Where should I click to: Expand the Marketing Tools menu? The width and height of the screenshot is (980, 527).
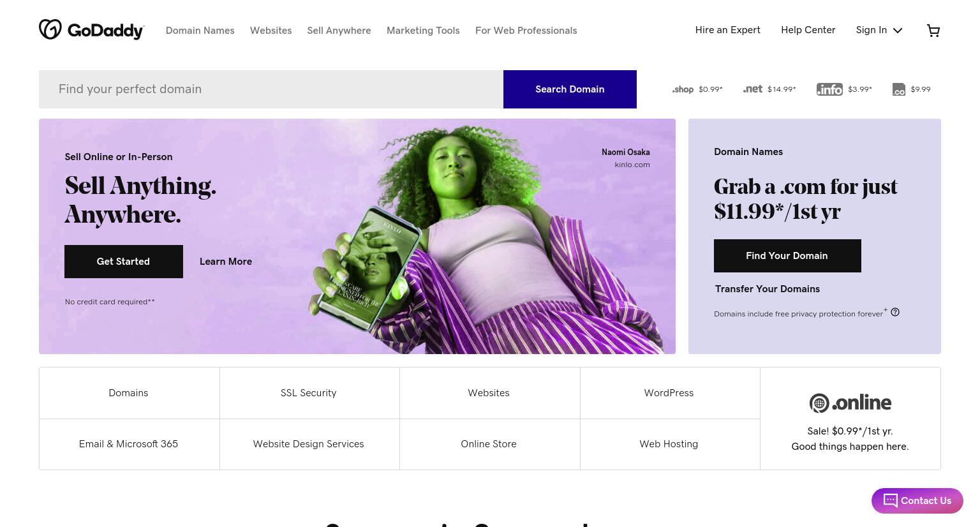(423, 31)
